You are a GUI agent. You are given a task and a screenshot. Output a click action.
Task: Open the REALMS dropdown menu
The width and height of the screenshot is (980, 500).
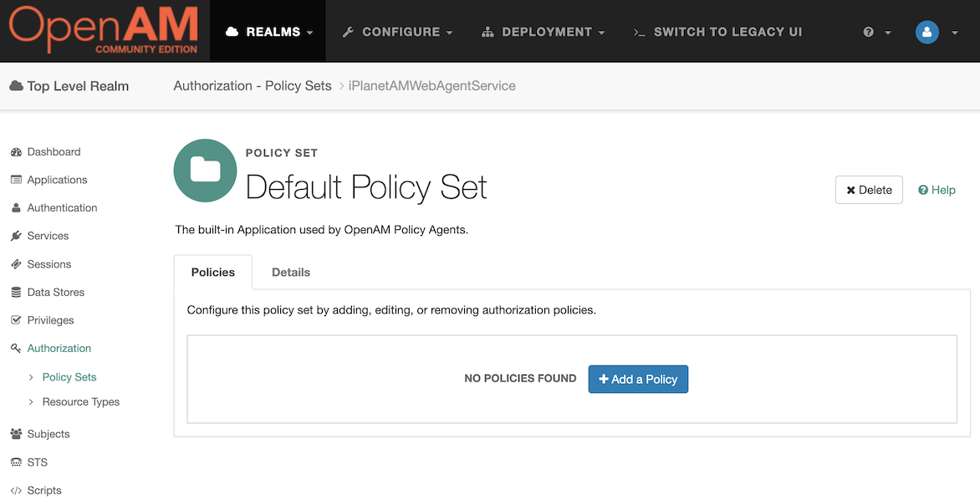click(268, 31)
